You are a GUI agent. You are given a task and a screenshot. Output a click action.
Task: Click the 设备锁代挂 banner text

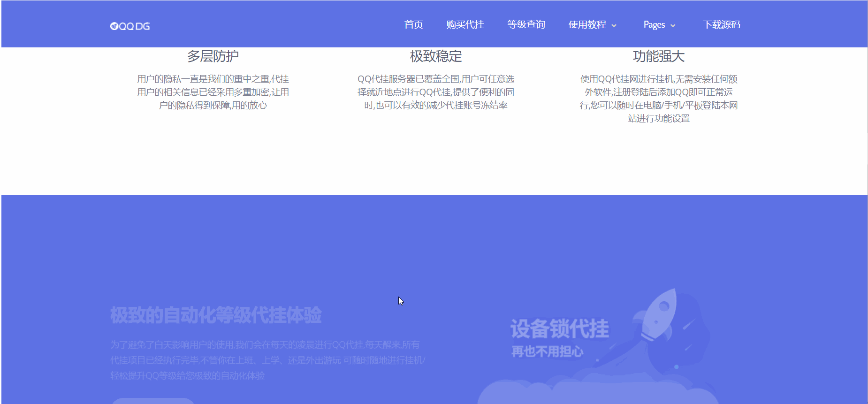(x=559, y=328)
